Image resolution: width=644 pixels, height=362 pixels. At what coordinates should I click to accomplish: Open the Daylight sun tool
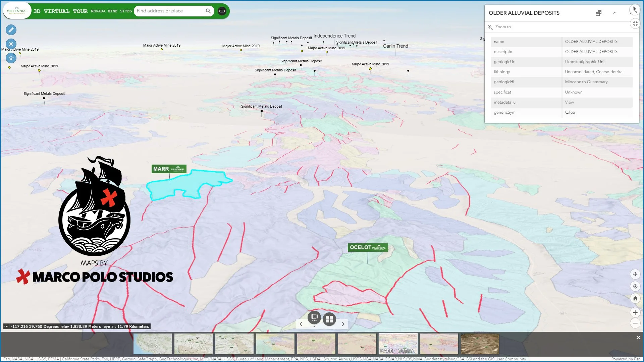(x=11, y=44)
